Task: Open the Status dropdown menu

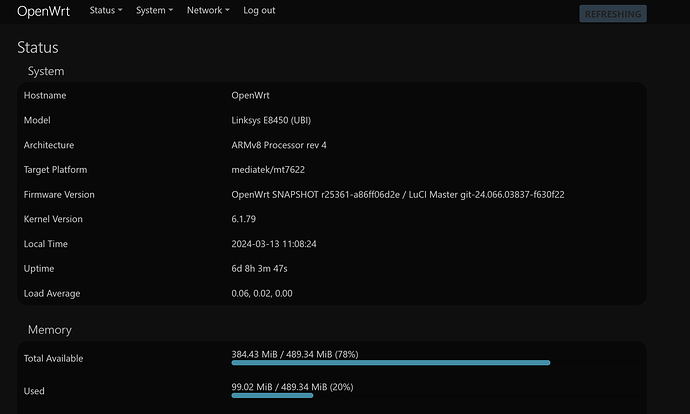Action: tap(106, 10)
